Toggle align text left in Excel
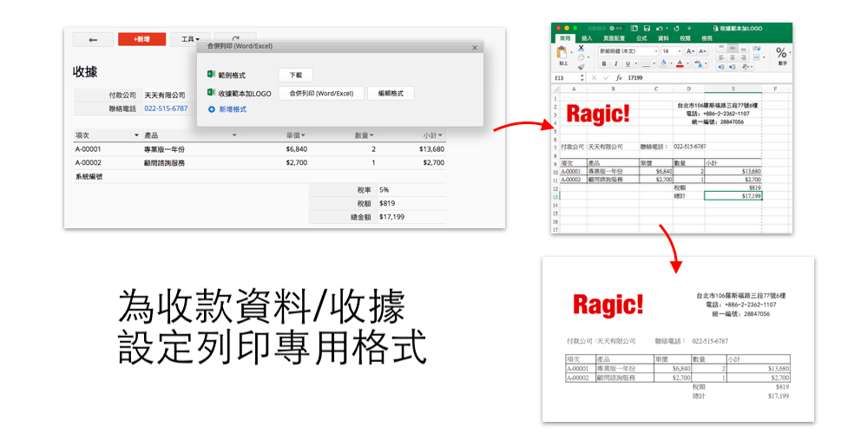Viewport: 868px width, 434px height. pos(721,57)
